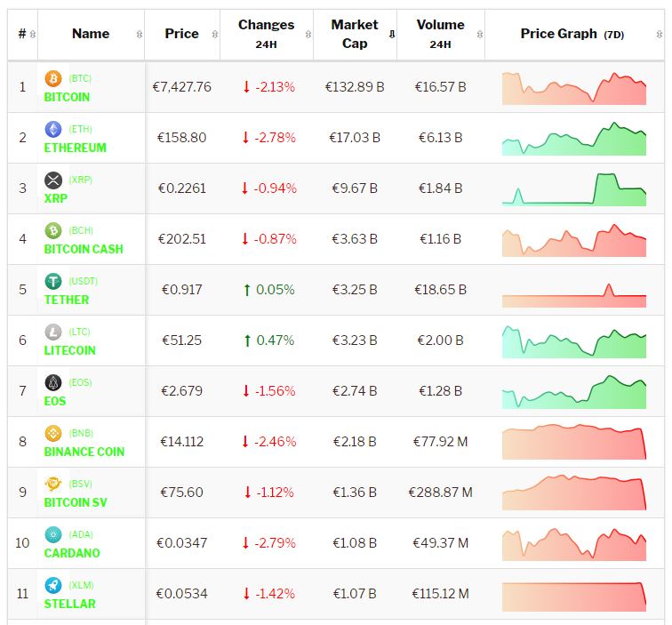Open the BITCOIN SV name link

76,502
